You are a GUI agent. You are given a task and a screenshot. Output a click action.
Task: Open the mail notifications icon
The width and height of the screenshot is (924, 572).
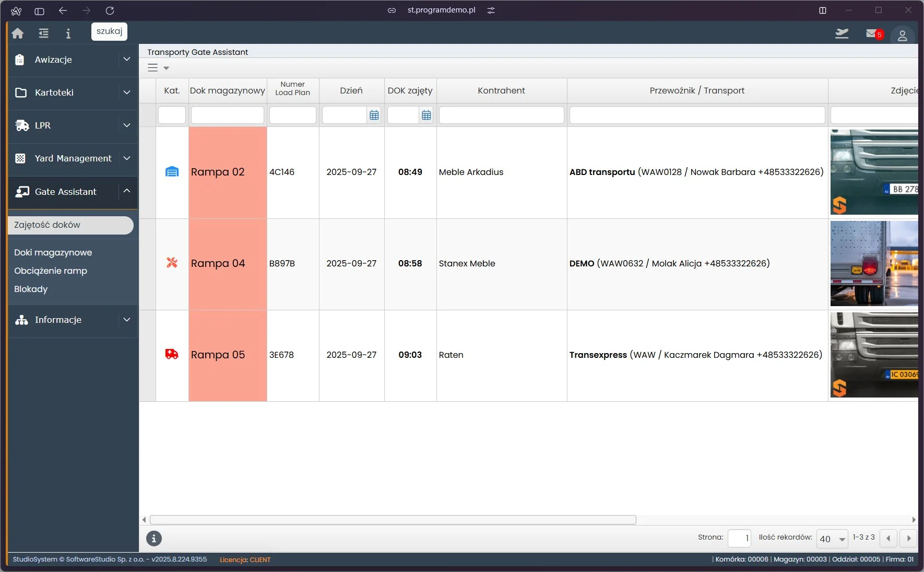872,34
